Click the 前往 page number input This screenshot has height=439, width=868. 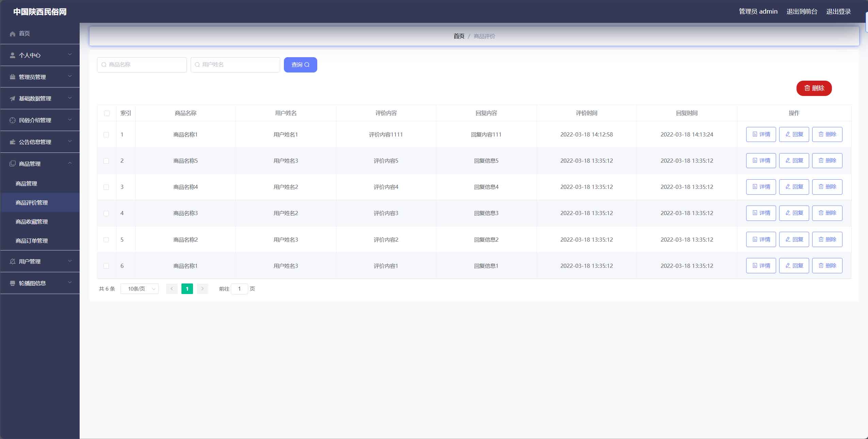239,289
